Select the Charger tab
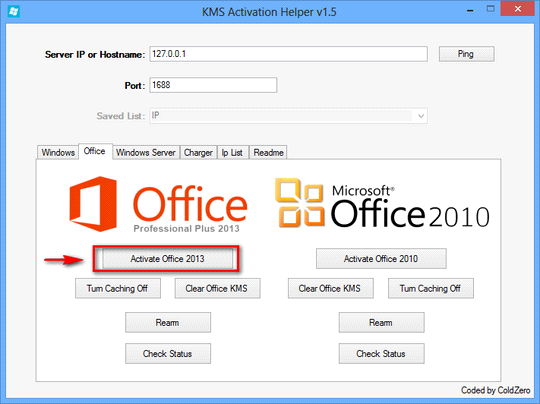 pos(198,152)
